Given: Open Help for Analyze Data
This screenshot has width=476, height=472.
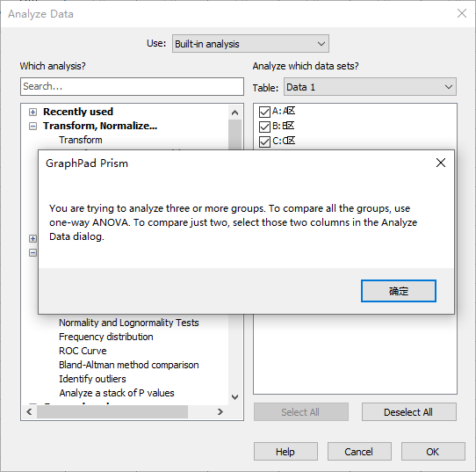Looking at the screenshot, I should pos(285,452).
